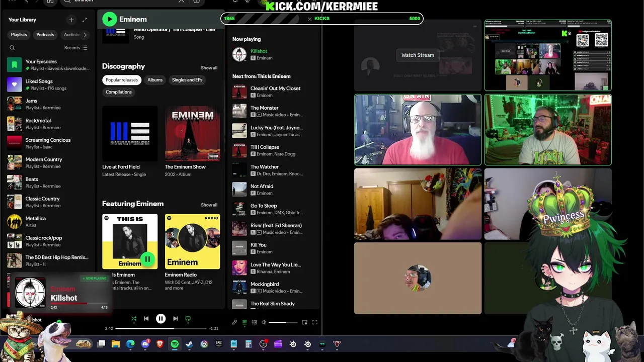Expand Your Library with the arrows icon
This screenshot has width=644, height=362.
pyautogui.click(x=85, y=20)
